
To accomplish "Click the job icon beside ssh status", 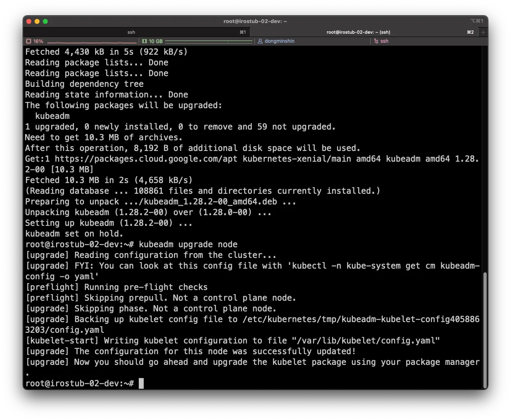I will click(376, 41).
